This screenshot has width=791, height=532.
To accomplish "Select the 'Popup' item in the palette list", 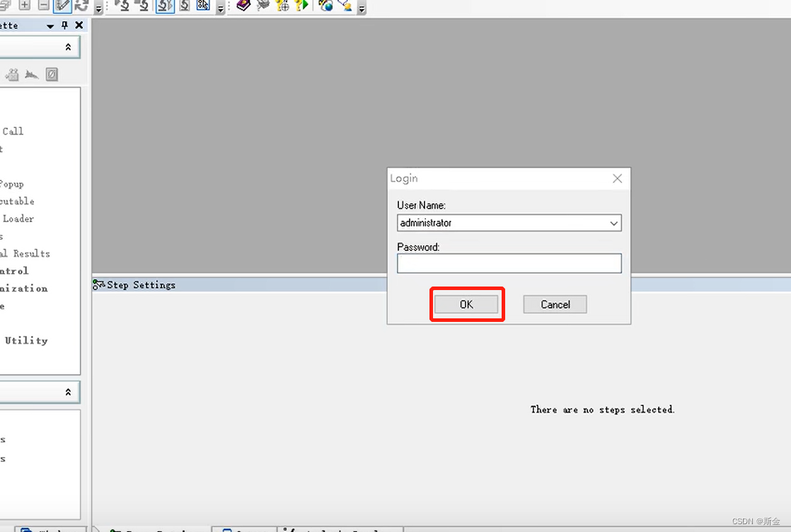I will point(11,184).
